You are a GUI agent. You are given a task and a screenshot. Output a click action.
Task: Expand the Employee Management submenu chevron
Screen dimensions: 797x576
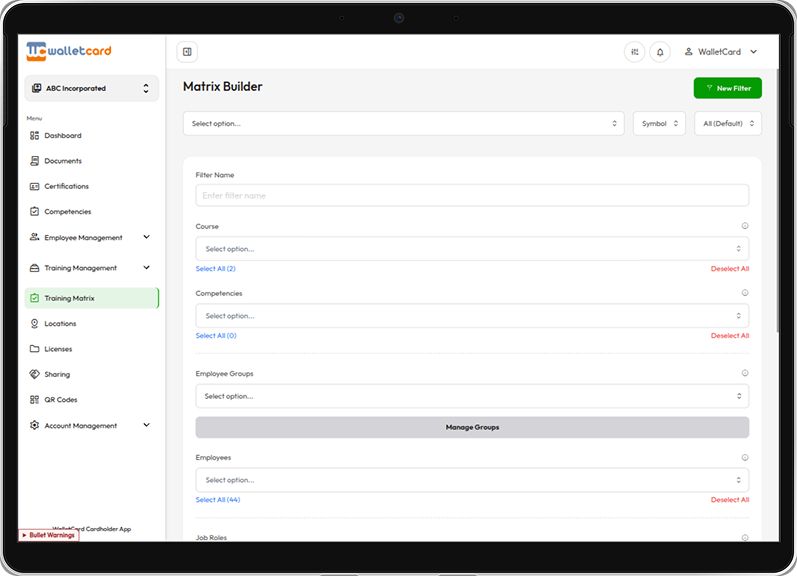click(146, 237)
